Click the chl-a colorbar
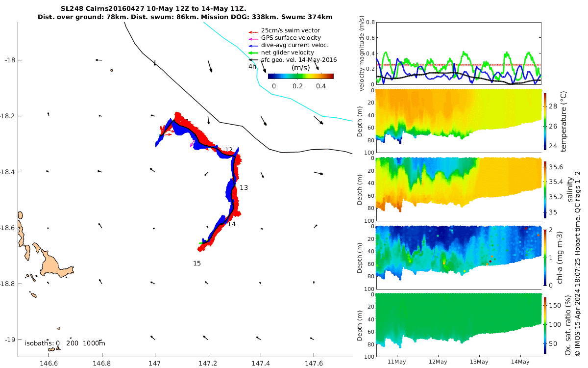This screenshot has width=588, height=368. coord(546,257)
